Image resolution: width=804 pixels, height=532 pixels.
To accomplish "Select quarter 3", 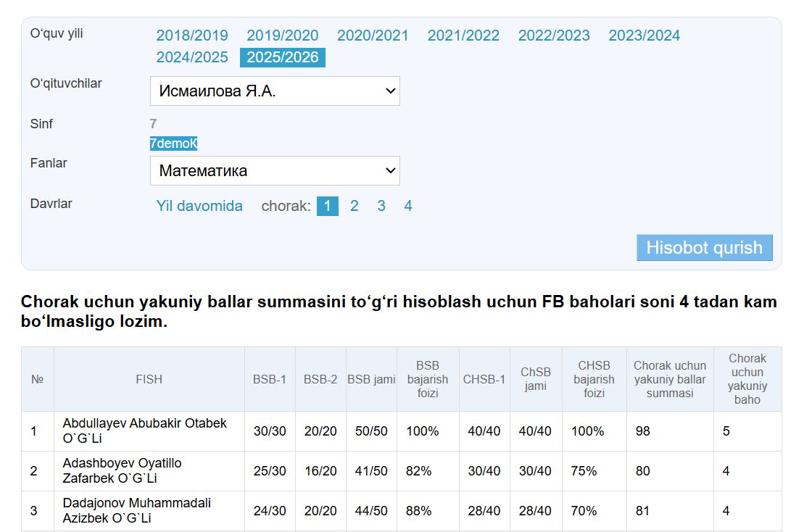I will point(381,206).
